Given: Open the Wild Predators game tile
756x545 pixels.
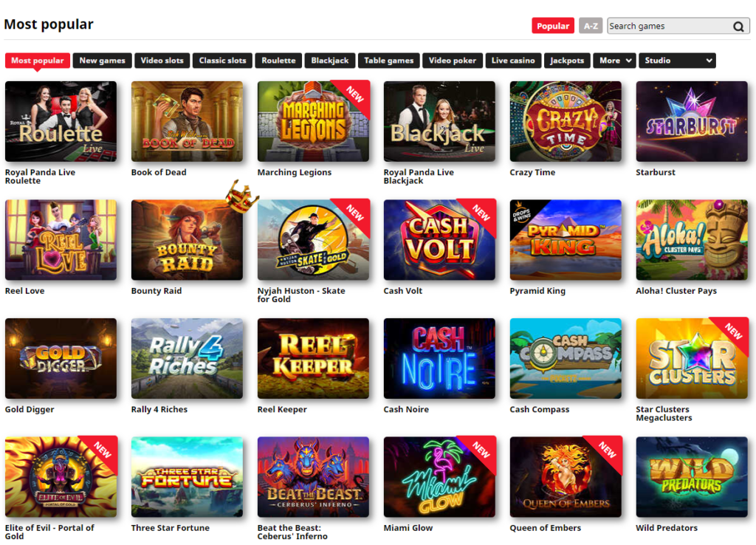Looking at the screenshot, I should (691, 477).
